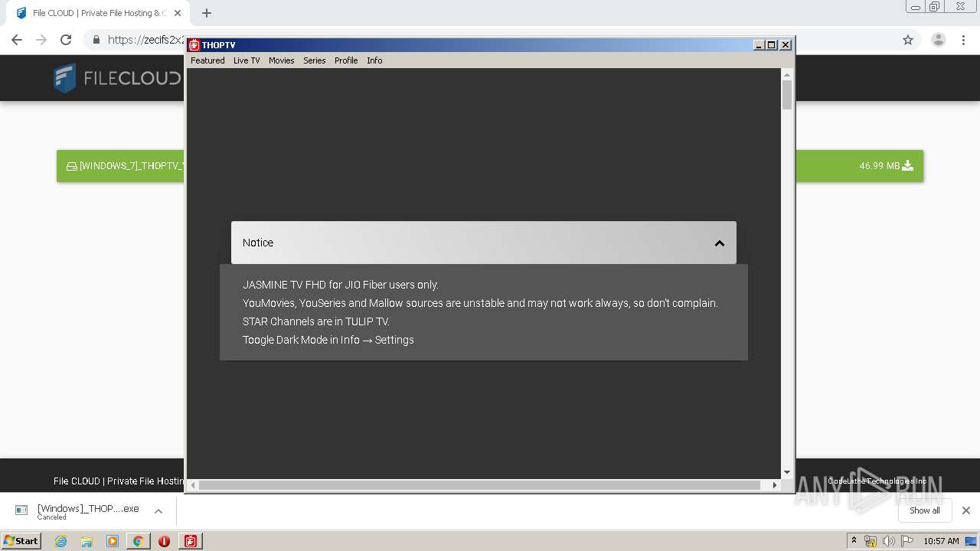Image resolution: width=980 pixels, height=551 pixels.
Task: Click the THOPTV vertical scrollbar down arrow
Action: 786,473
